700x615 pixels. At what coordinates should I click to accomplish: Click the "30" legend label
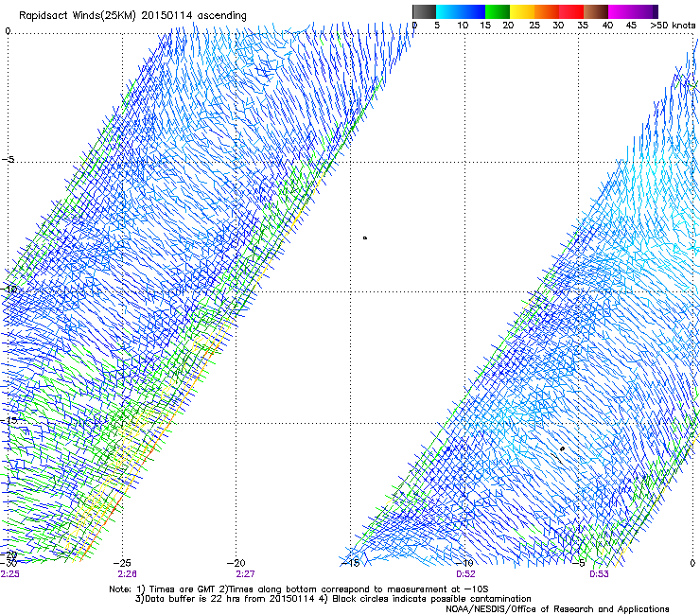pos(558,26)
